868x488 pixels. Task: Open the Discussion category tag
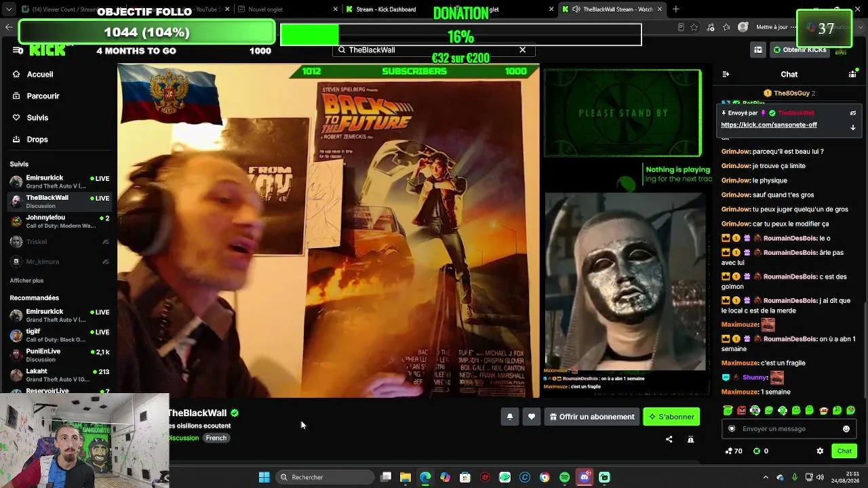click(183, 438)
